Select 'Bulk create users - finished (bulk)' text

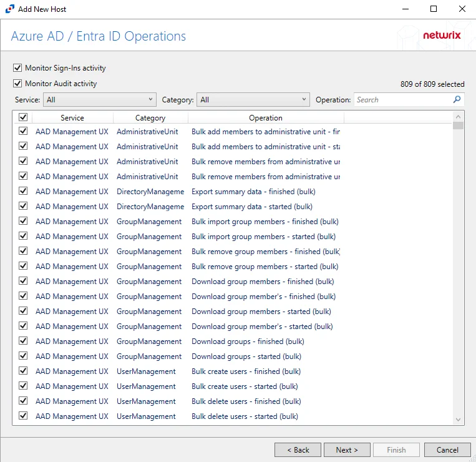click(x=246, y=371)
